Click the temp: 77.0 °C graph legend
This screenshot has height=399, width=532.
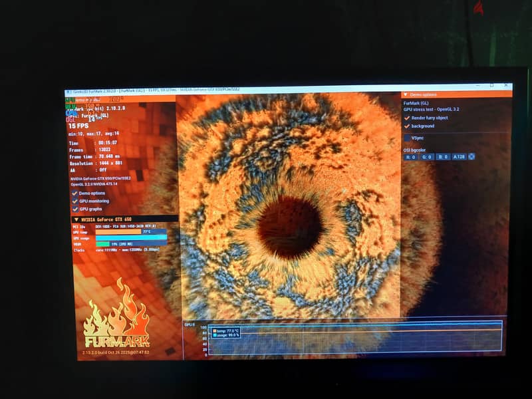[226, 331]
